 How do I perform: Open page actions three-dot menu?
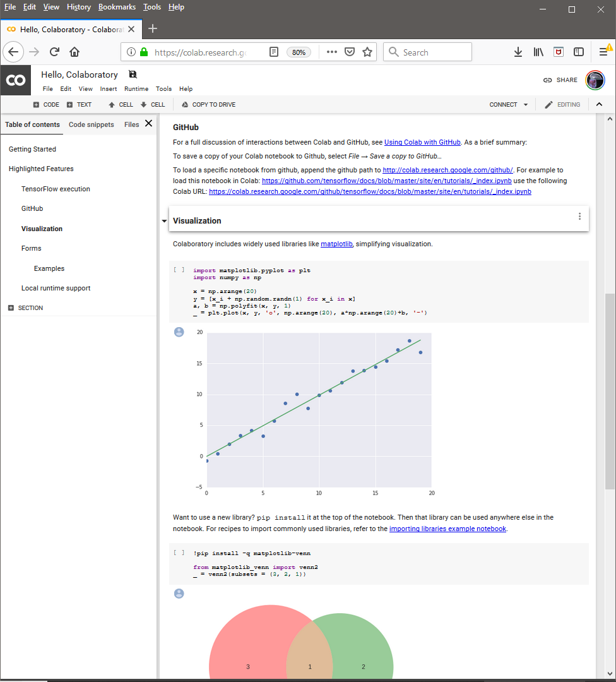[332, 52]
